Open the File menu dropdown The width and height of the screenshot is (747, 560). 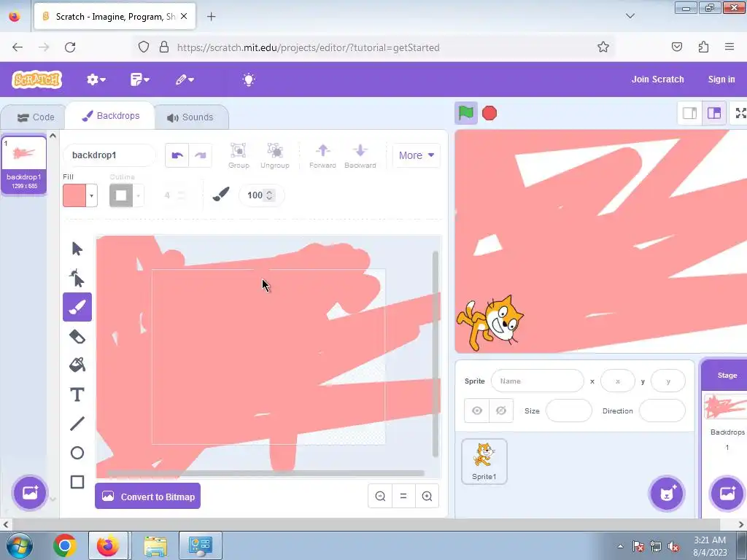click(139, 79)
